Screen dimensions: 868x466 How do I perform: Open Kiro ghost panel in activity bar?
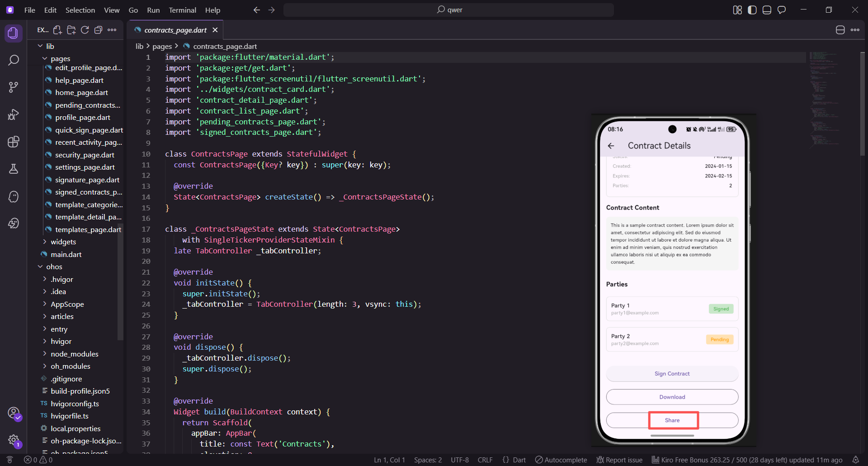click(x=14, y=196)
